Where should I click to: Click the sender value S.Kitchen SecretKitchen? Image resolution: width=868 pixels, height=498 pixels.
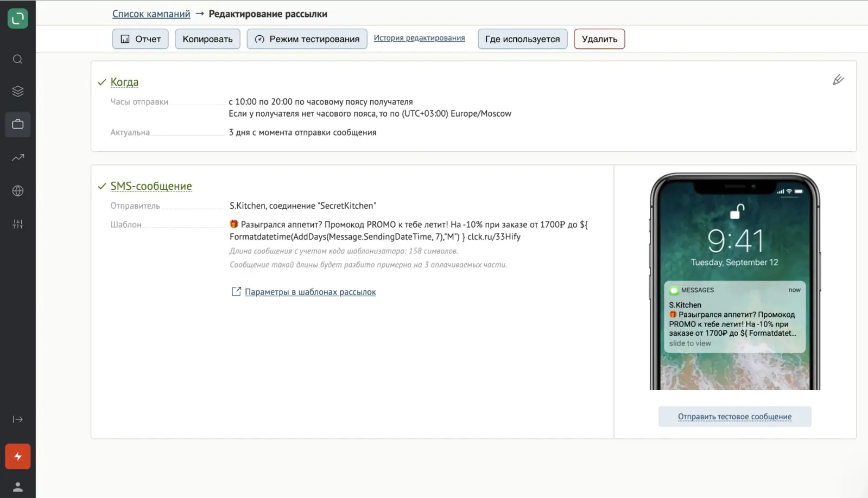(302, 206)
